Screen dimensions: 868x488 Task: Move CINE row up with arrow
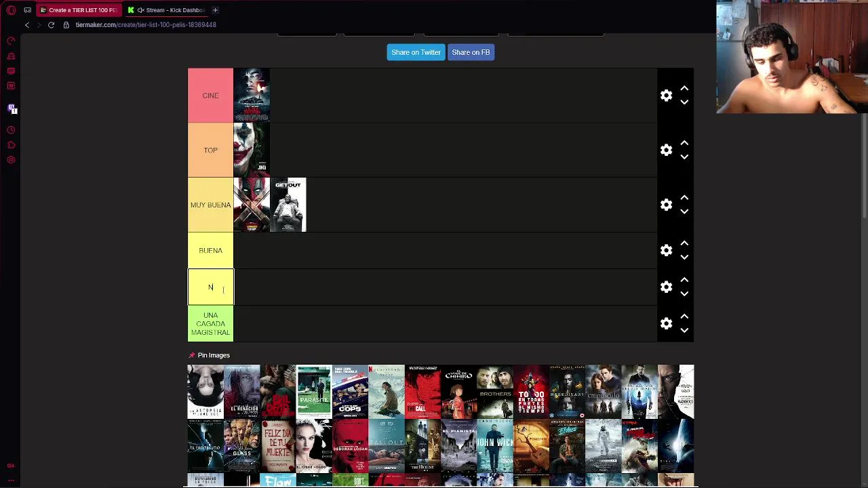click(684, 89)
